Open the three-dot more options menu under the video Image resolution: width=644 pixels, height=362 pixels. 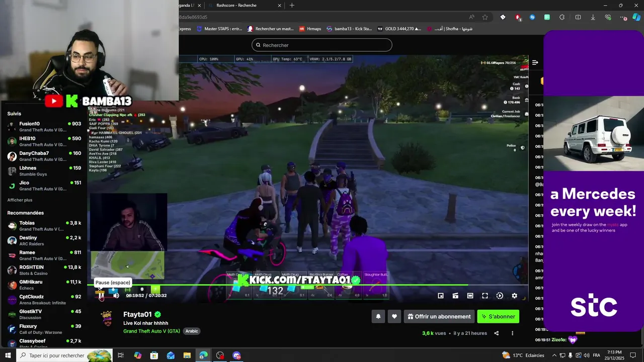[513, 333]
